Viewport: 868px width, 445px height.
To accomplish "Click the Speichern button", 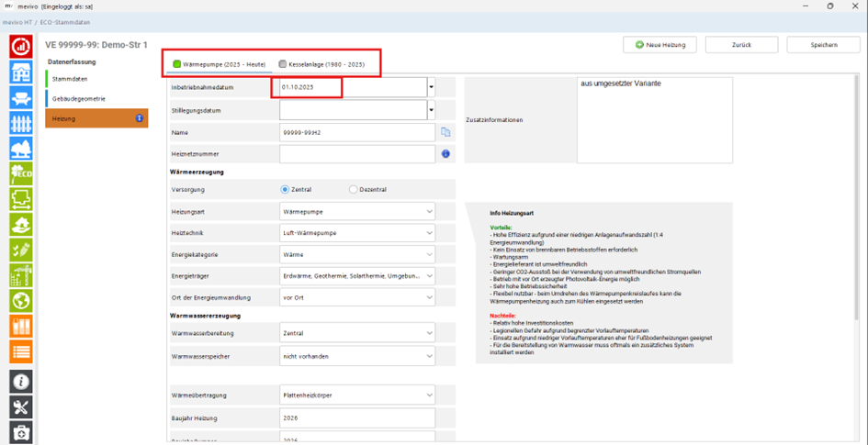I will 824,45.
